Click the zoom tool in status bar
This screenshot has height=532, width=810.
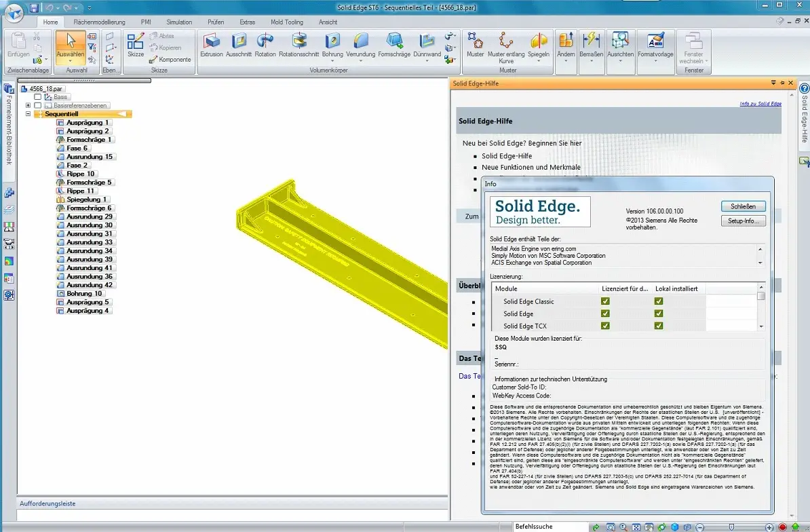pyautogui.click(x=623, y=527)
